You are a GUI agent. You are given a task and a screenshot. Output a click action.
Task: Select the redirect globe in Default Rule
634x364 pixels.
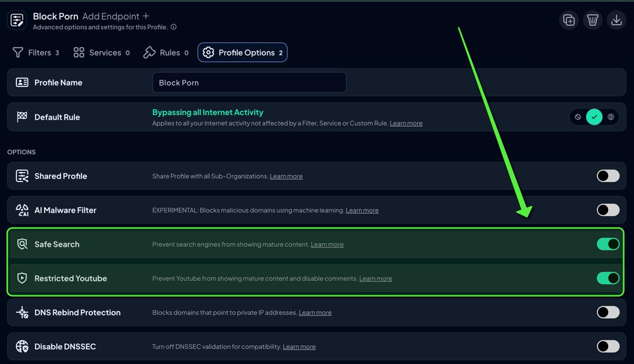point(611,117)
